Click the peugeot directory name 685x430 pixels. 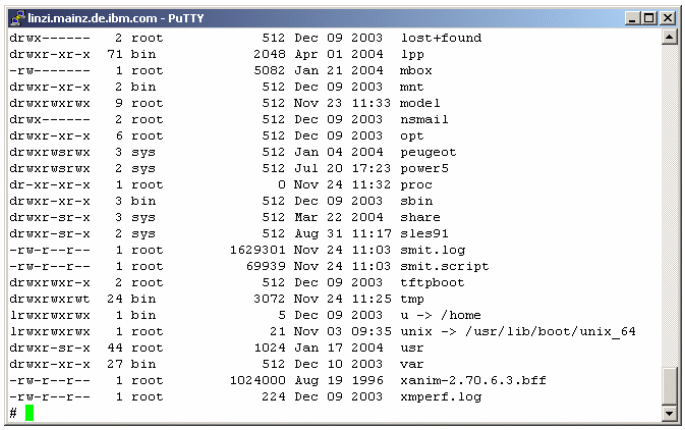tap(428, 152)
